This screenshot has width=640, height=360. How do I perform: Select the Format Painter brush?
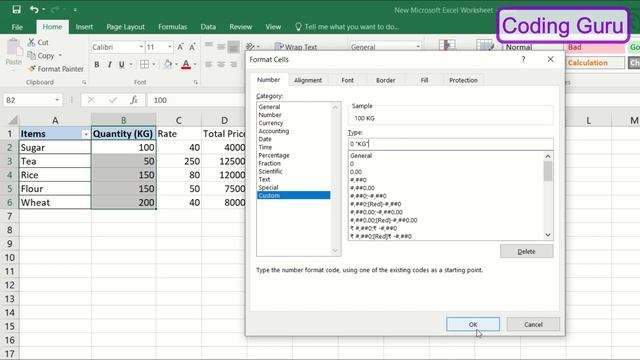coord(56,69)
